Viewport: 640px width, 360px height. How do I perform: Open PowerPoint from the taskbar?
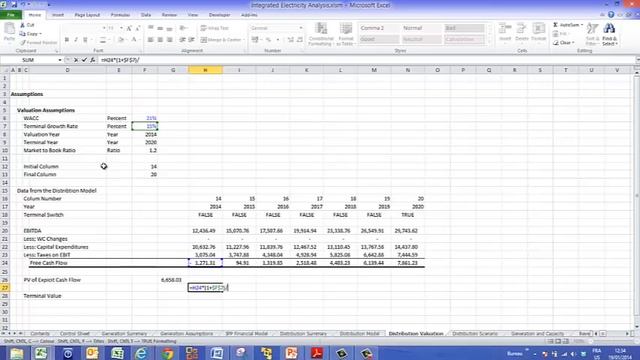coord(291,353)
